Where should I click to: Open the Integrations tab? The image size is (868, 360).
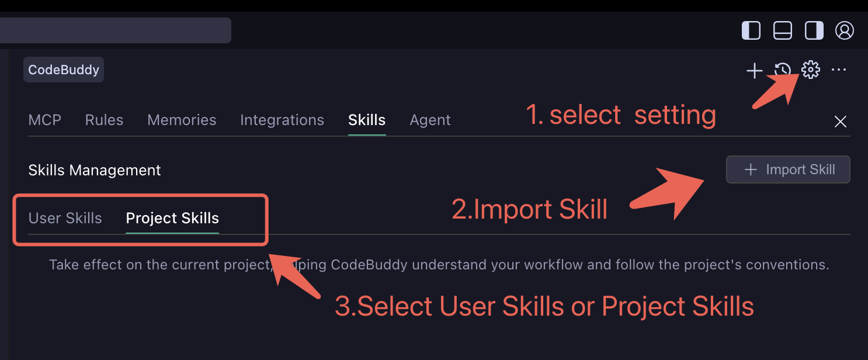(282, 120)
